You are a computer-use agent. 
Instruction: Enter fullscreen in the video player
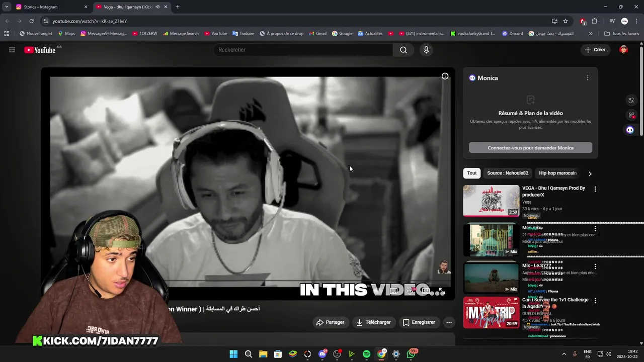(x=441, y=291)
